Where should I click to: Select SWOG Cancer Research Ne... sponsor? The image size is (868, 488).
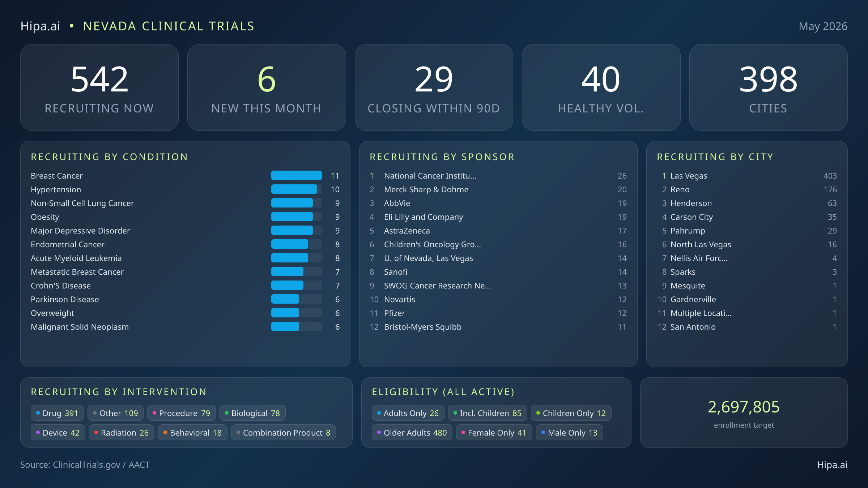coord(498,286)
